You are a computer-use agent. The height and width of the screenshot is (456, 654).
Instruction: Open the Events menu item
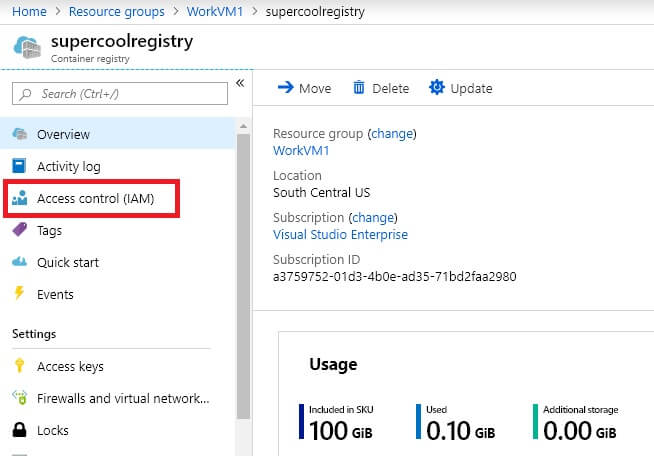[118, 295]
